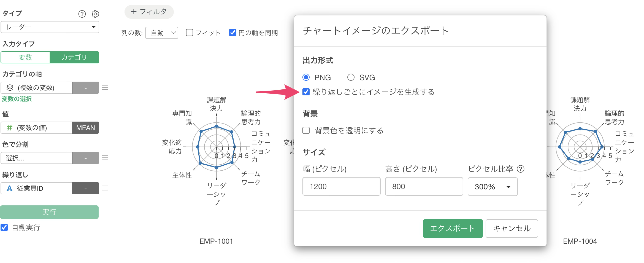Open the 300% pixel ratio dropdown
The width and height of the screenshot is (644, 263).
(x=492, y=187)
